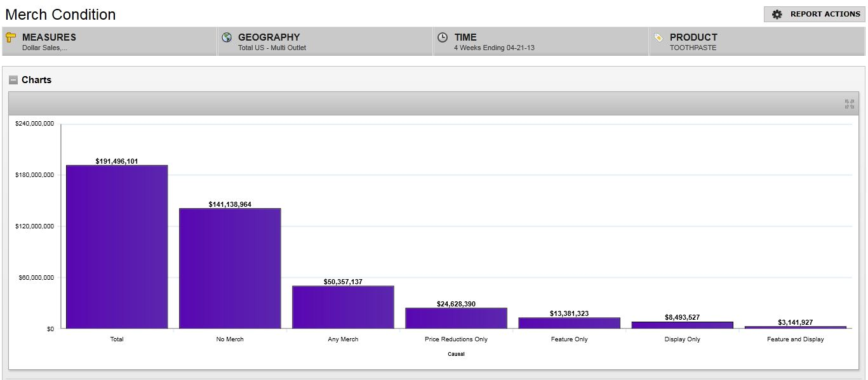This screenshot has height=380, width=868.
Task: Click the Measures ruler icon
Action: 11,37
